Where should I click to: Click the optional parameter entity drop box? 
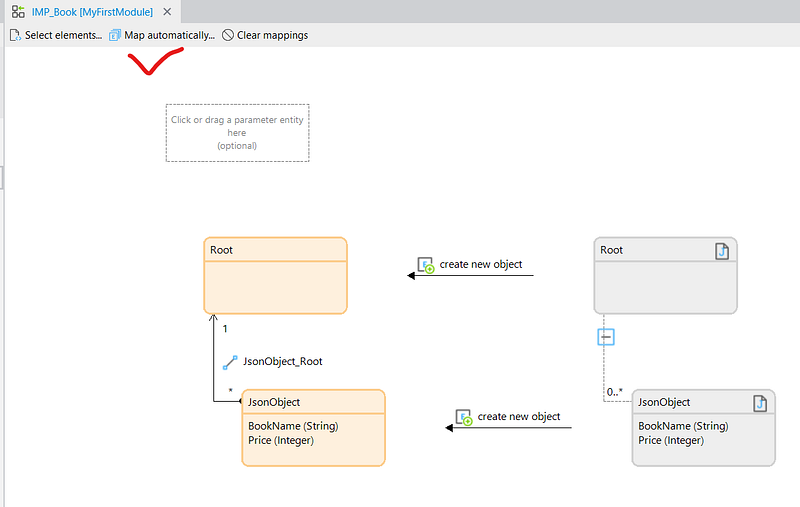[237, 133]
